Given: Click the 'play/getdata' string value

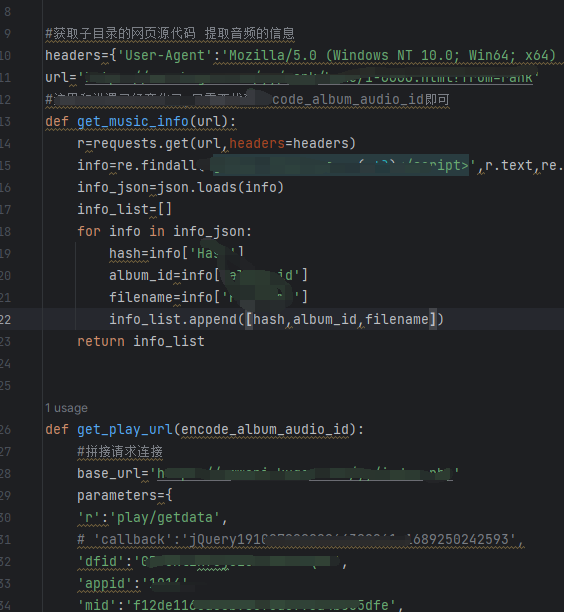Looking at the screenshot, I should (165, 518).
